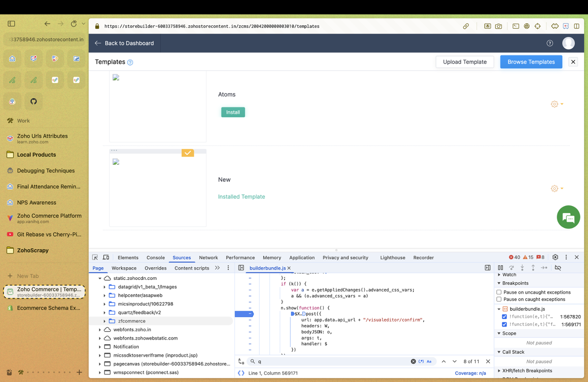This screenshot has width=588, height=382.
Task: Uncheck the breakpoint at line 1:567820
Action: [504, 317]
